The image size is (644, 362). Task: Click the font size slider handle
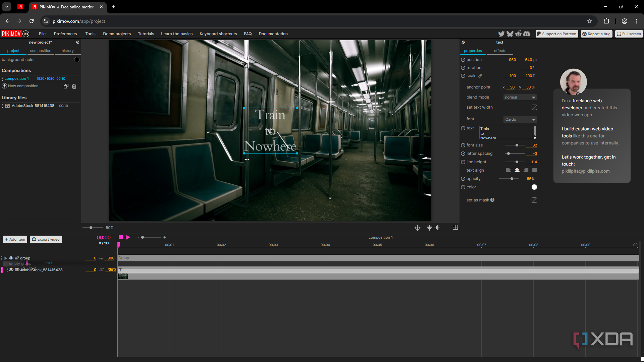point(517,145)
